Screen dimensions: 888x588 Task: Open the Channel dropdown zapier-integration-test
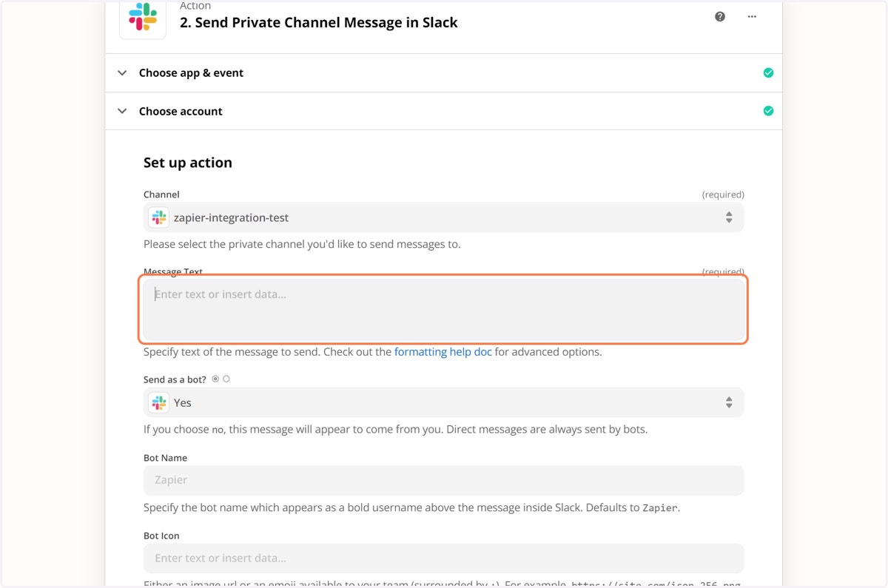click(444, 217)
